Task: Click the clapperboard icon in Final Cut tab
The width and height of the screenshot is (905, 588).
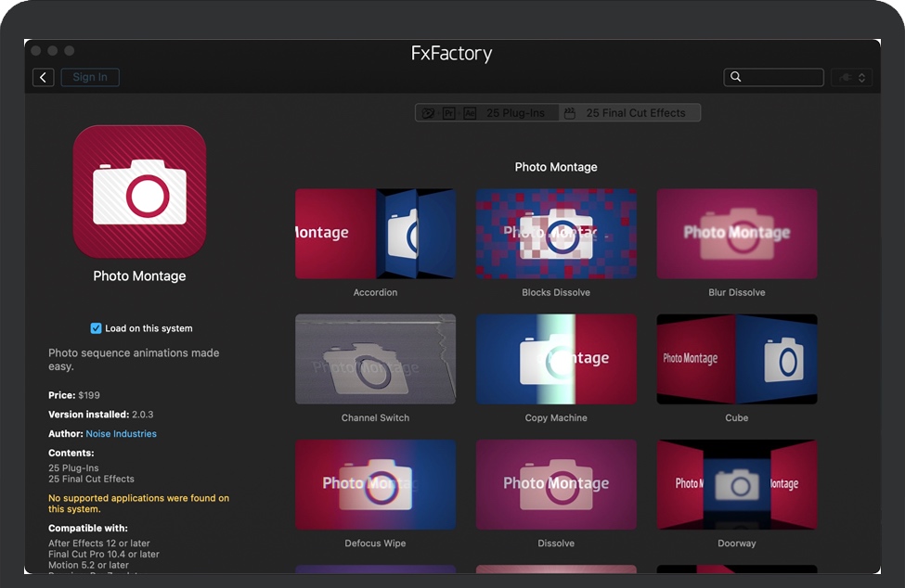Action: pos(570,113)
